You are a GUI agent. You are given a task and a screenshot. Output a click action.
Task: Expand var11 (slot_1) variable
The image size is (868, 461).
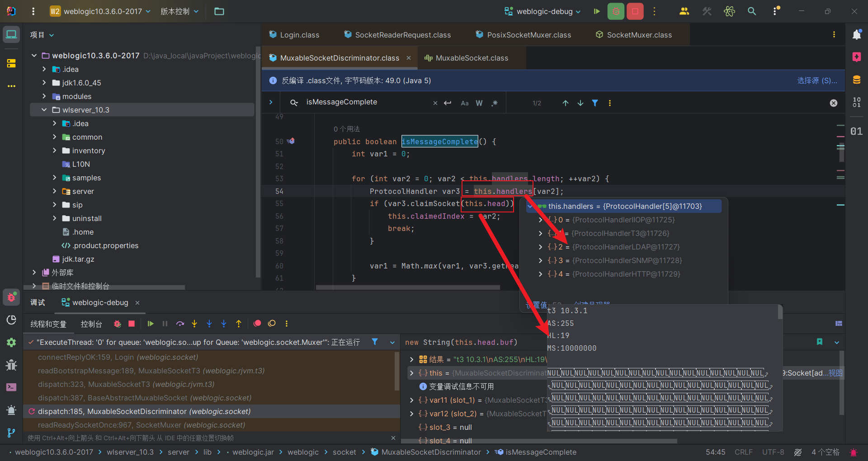pyautogui.click(x=411, y=400)
